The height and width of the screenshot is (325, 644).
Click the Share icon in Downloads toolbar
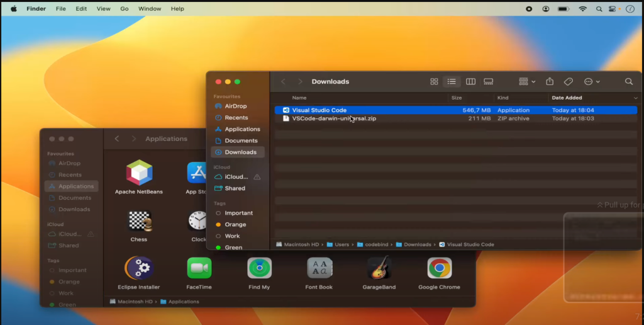coord(550,82)
